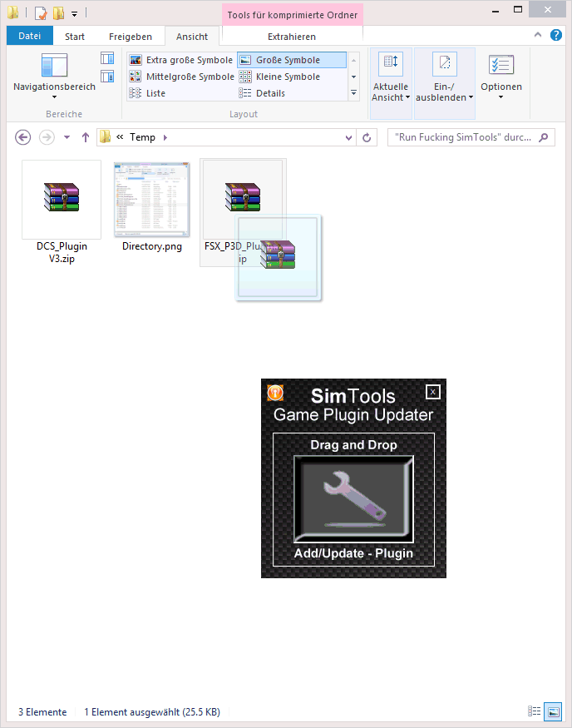Click the layout gallery scroll-down arrow

point(353,77)
